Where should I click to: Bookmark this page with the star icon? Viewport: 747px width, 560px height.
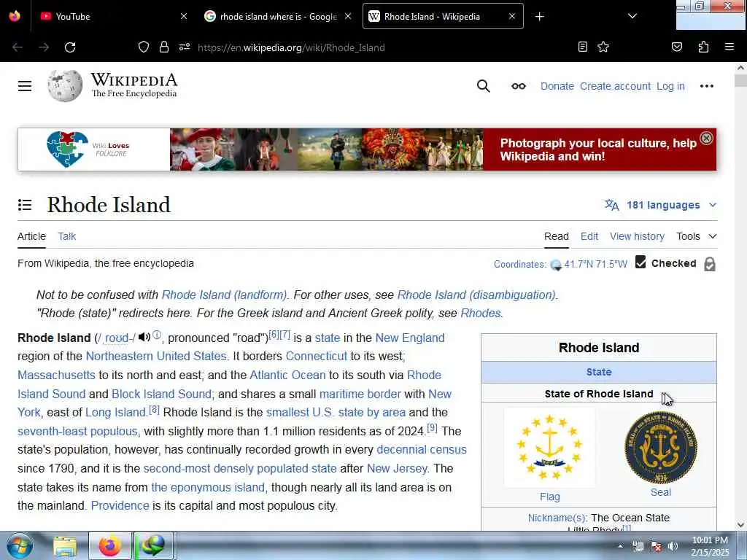coord(603,47)
